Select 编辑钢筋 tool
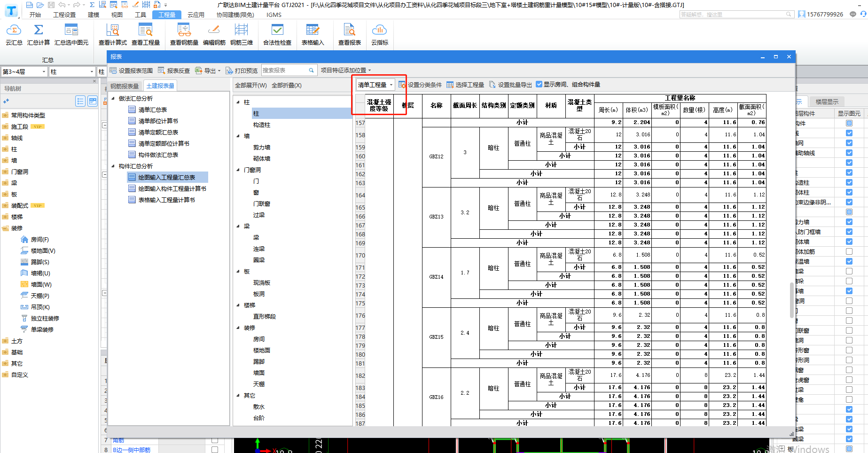This screenshot has height=453, width=868. [214, 35]
